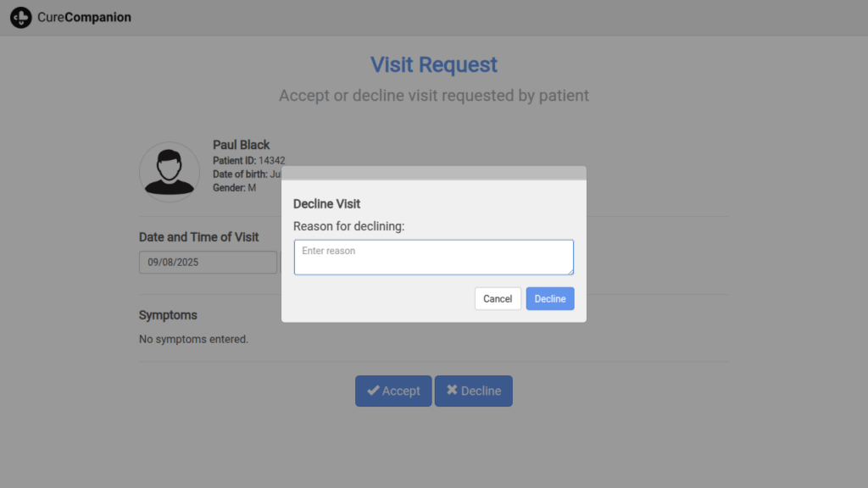Click the Visit Request page heading
This screenshot has height=488, width=868.
pyautogui.click(x=434, y=64)
